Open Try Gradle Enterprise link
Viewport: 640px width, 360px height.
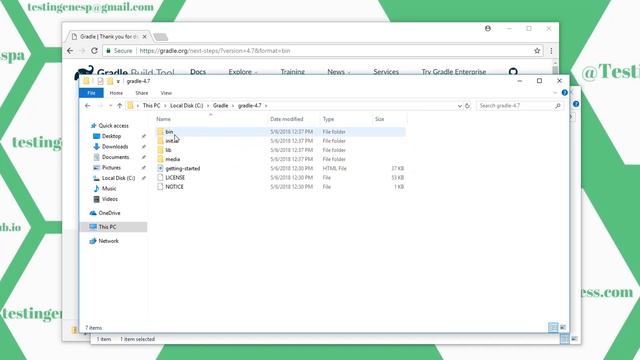453,72
